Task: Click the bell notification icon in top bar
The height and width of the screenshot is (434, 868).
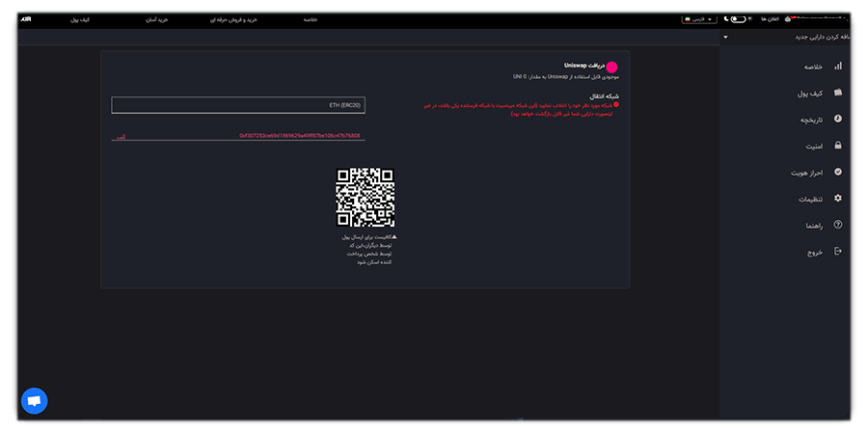Action: click(788, 19)
